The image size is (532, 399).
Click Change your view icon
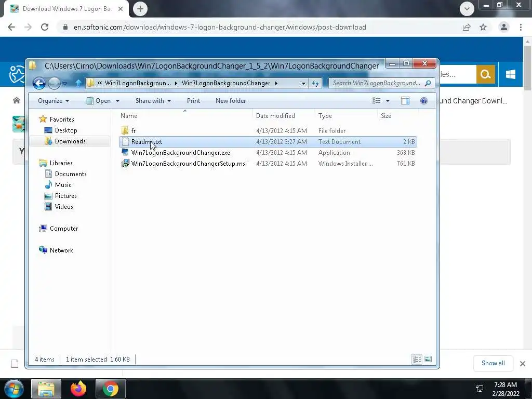point(376,101)
